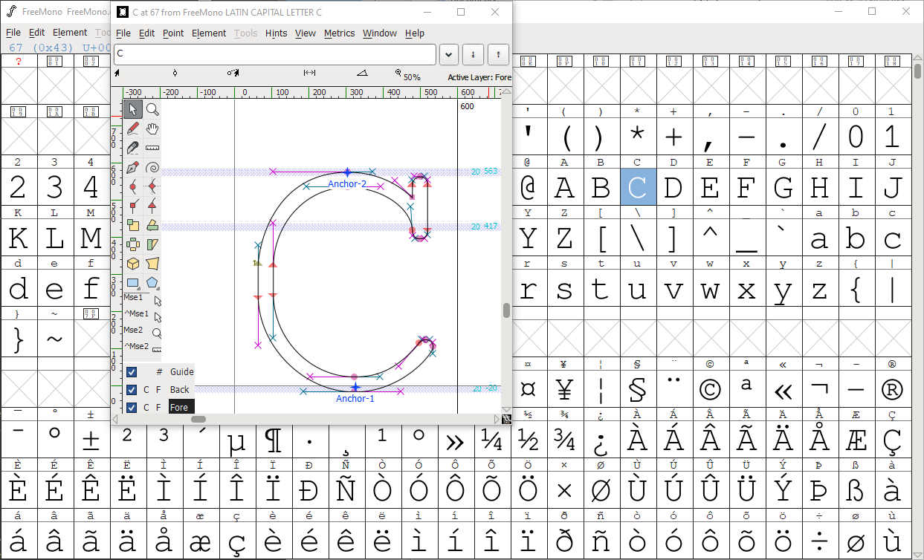Select the Spiro spiral tool

point(151,167)
